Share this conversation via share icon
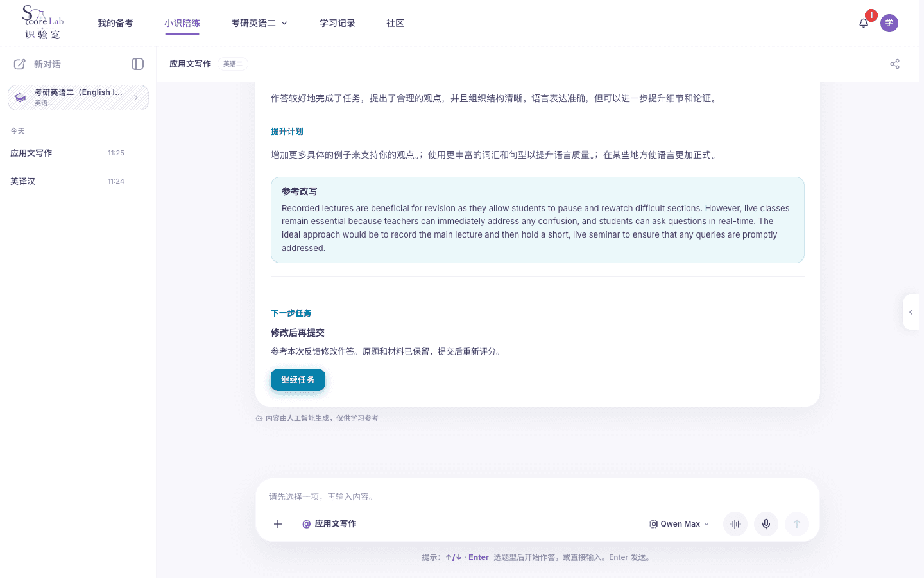924x578 pixels. pyautogui.click(x=894, y=64)
